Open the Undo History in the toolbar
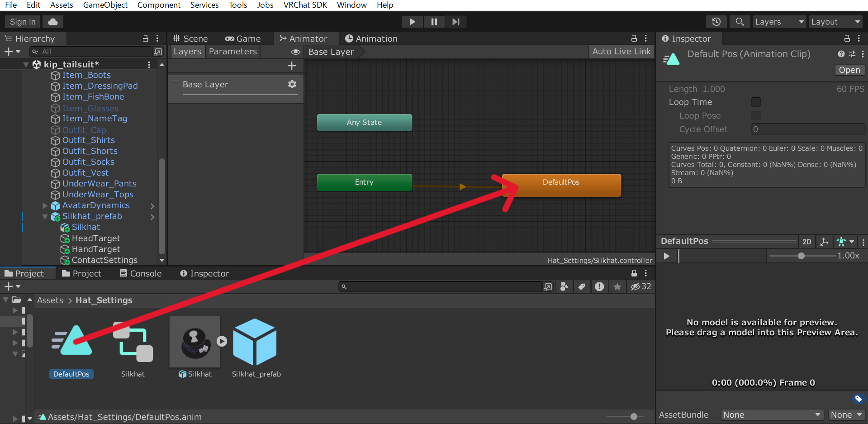868x424 pixels. pos(716,21)
